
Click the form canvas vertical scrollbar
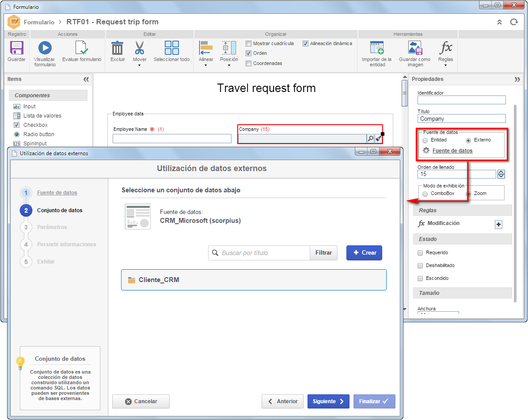(405, 93)
